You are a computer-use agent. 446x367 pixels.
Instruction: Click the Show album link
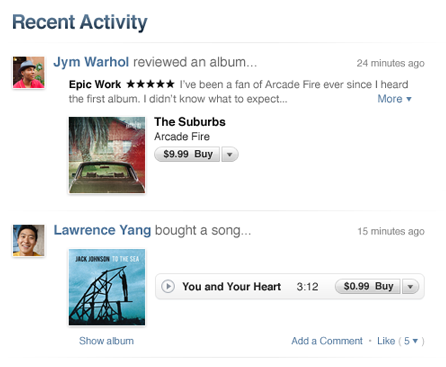pyautogui.click(x=106, y=341)
